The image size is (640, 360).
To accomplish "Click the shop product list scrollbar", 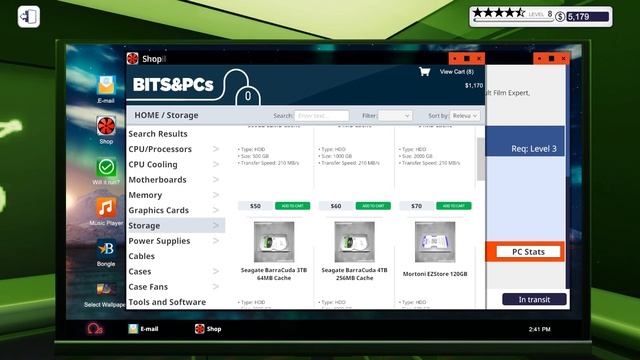I will [480, 159].
